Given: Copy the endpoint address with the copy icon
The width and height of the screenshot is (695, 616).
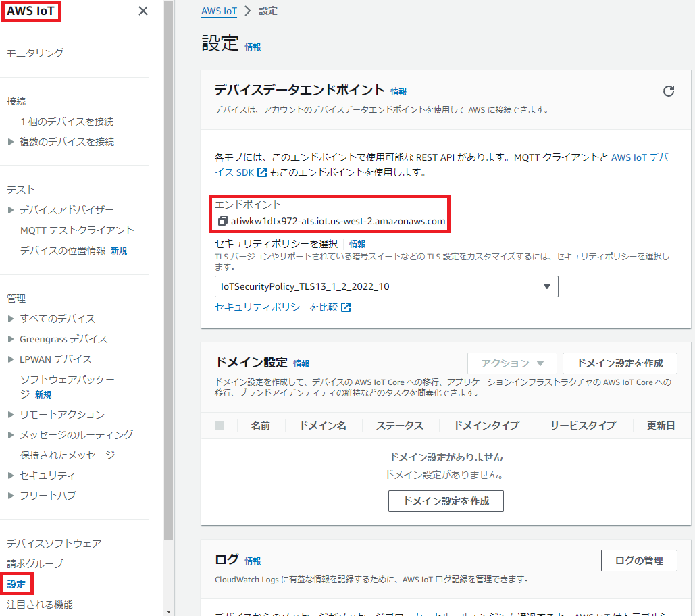Looking at the screenshot, I should [222, 221].
